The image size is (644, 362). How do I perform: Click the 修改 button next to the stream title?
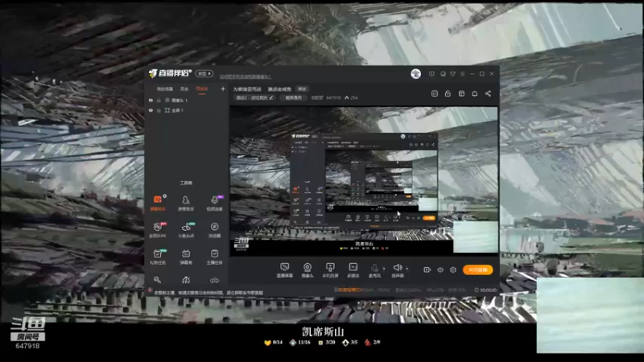(303, 89)
